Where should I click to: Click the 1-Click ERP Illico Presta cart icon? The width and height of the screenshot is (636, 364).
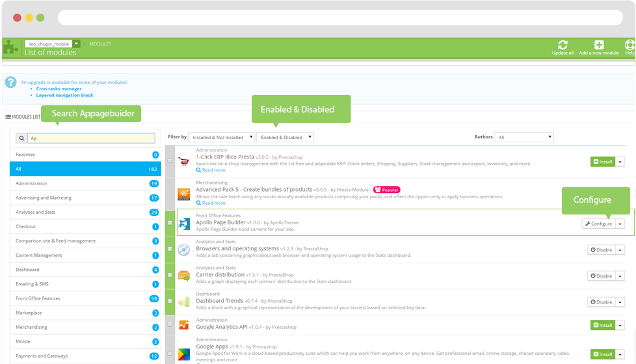tap(184, 161)
